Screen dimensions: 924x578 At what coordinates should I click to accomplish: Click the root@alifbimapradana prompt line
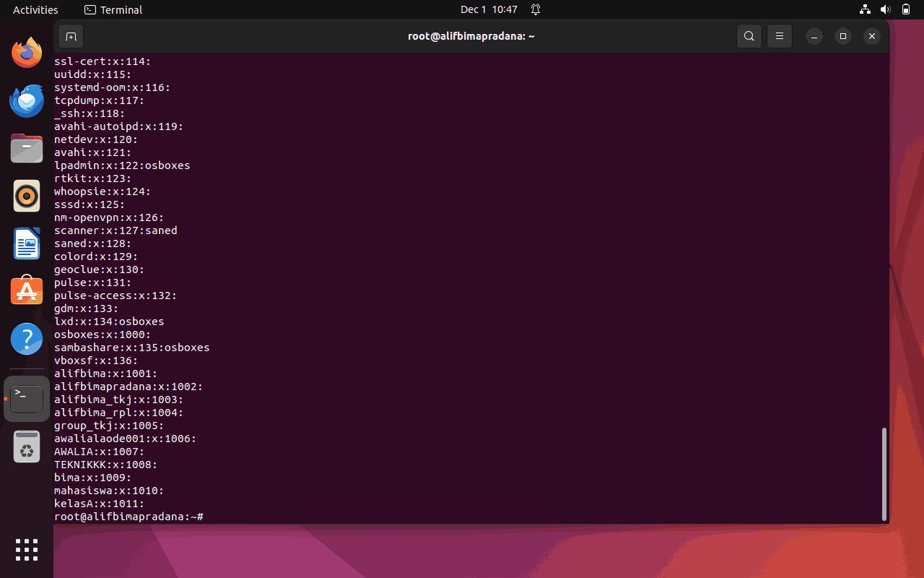coord(129,517)
